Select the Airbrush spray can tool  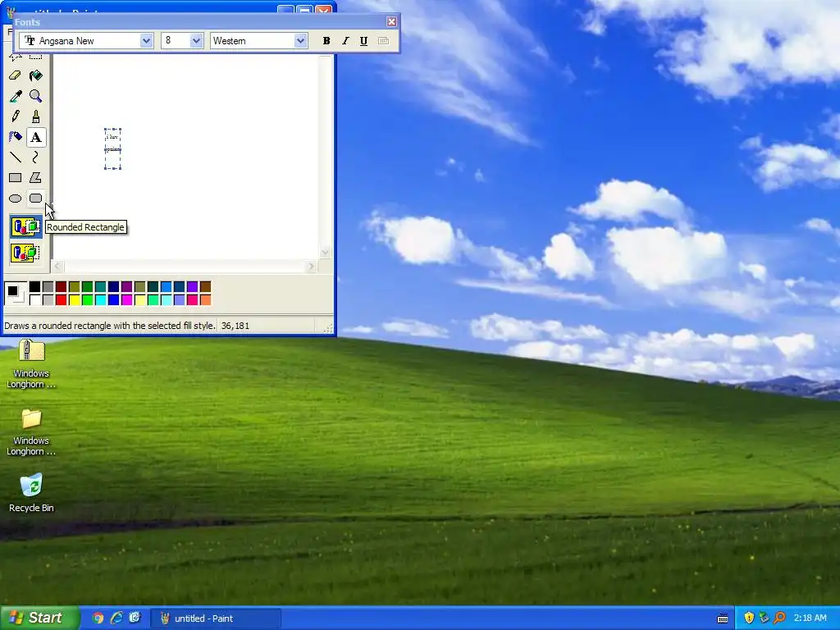click(x=15, y=137)
